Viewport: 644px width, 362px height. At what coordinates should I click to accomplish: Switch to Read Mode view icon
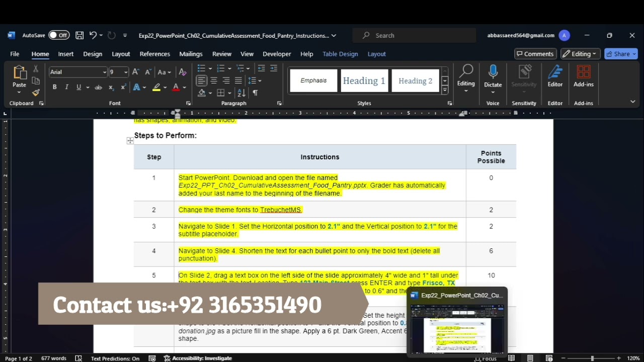(512, 358)
